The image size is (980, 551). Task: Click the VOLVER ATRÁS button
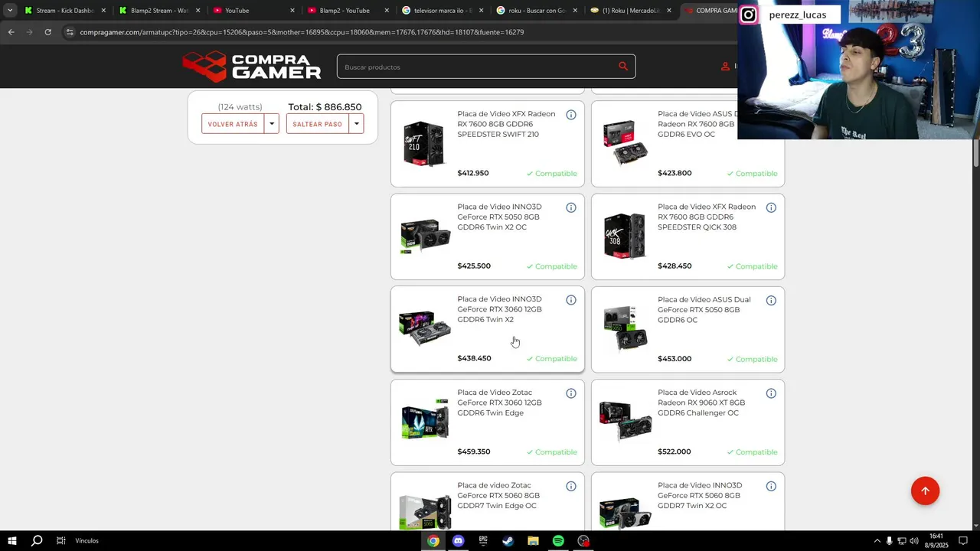tap(233, 124)
